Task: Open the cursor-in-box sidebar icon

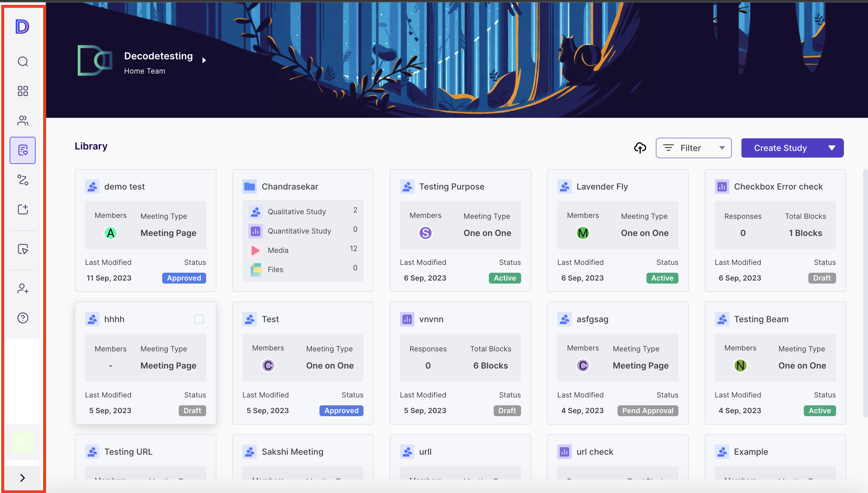Action: tap(23, 249)
